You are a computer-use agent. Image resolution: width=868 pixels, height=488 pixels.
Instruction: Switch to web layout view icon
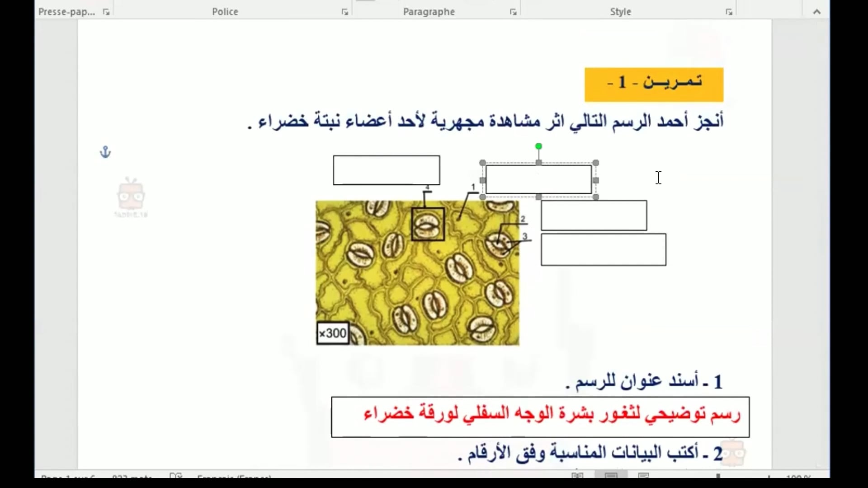(644, 475)
